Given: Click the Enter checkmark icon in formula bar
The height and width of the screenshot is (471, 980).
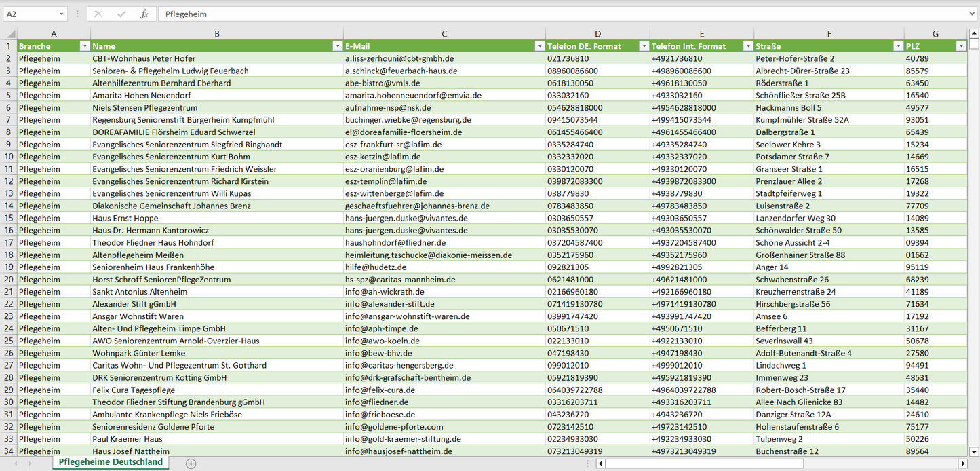Looking at the screenshot, I should tap(121, 14).
